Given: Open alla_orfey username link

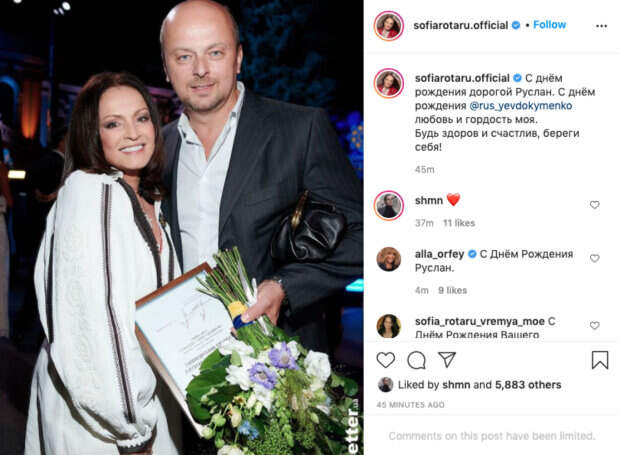Looking at the screenshot, I should pos(439,254).
